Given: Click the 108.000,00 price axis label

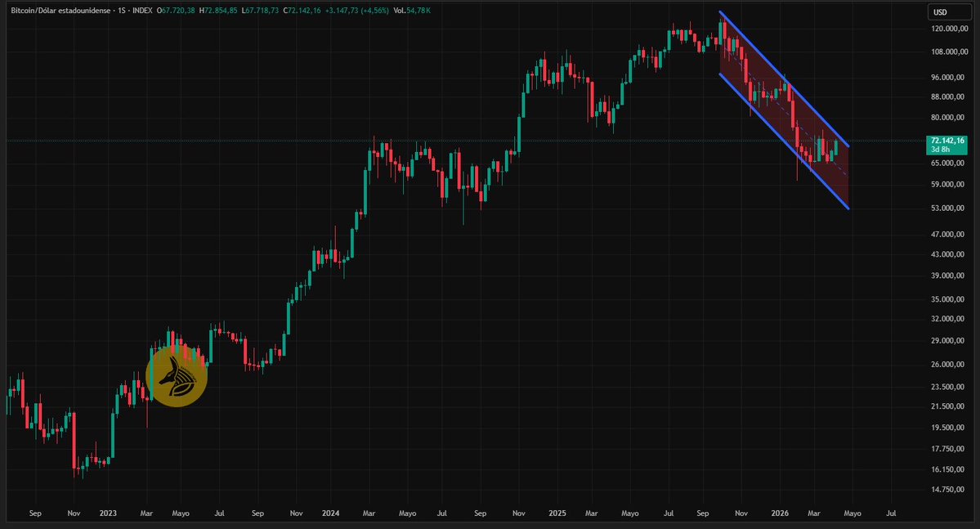Looking at the screenshot, I should (949, 52).
